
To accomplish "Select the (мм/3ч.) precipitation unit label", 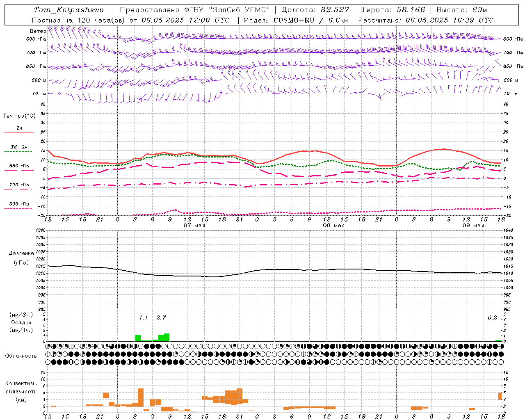I will coord(21,315).
